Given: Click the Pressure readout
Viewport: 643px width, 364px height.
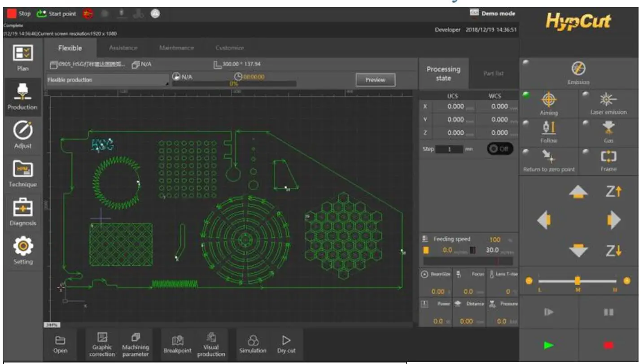Looking at the screenshot, I should coord(502,313).
